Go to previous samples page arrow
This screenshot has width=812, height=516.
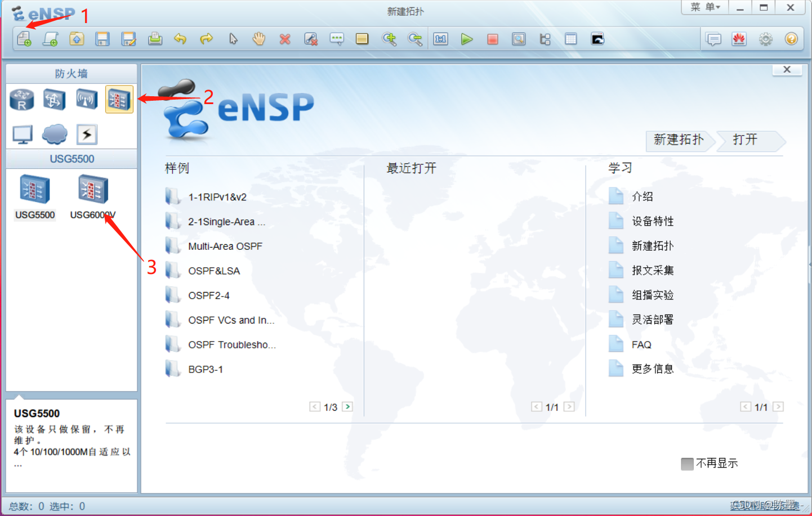click(x=315, y=407)
